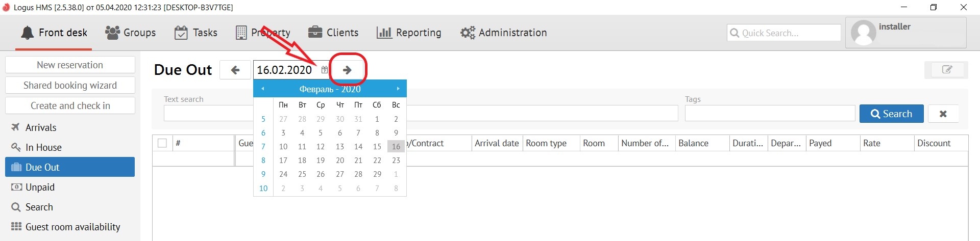Open the Reporting menu
The image size is (980, 241).
pyautogui.click(x=409, y=33)
